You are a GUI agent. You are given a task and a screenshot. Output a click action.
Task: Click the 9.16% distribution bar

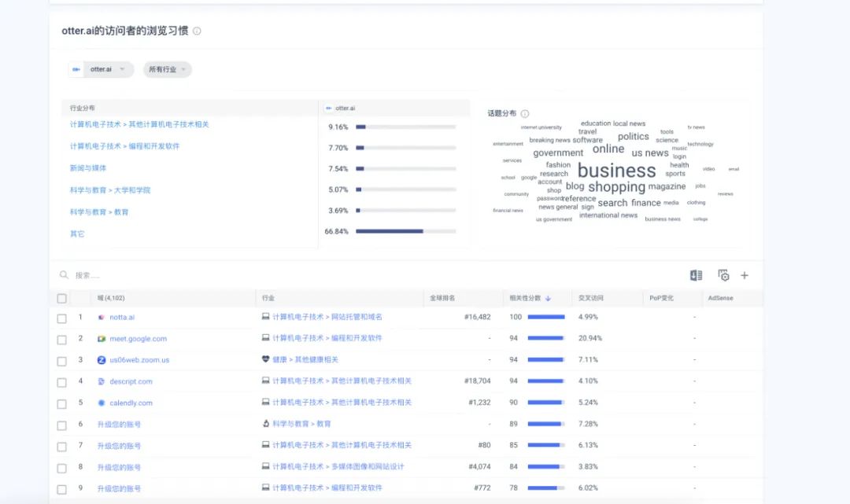[405, 127]
